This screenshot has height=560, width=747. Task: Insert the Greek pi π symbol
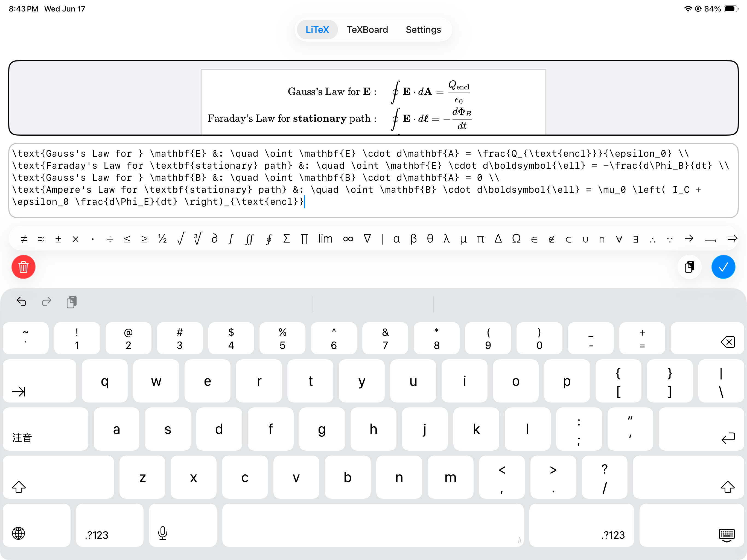[x=480, y=239]
